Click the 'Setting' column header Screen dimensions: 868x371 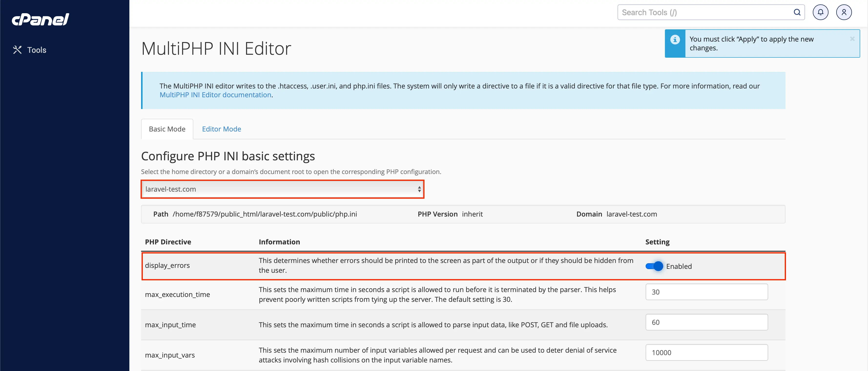click(657, 242)
